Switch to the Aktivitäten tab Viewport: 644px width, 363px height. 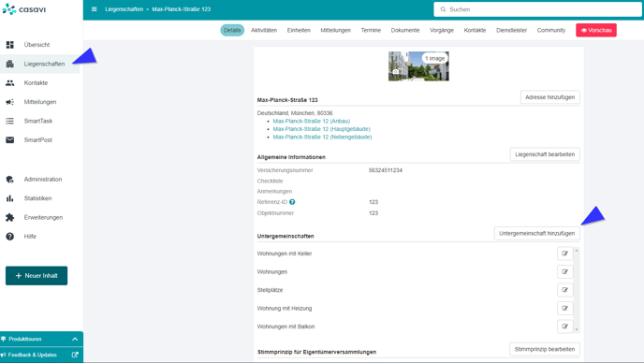[264, 30]
